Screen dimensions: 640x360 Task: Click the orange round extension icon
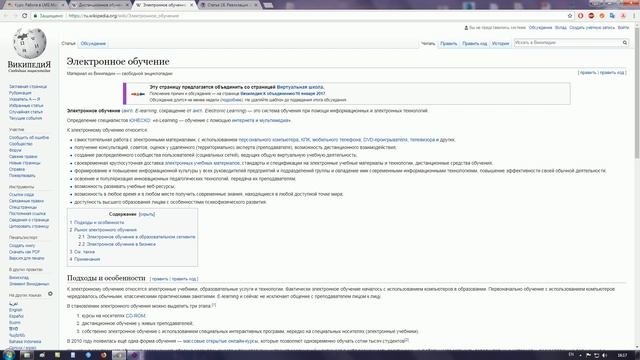602,16
